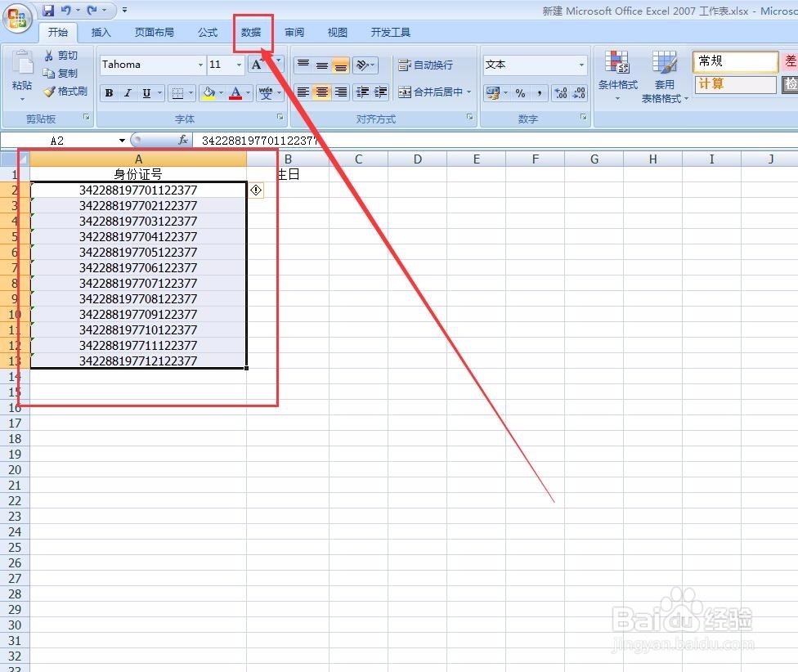Apply accounting number format

coord(493,93)
